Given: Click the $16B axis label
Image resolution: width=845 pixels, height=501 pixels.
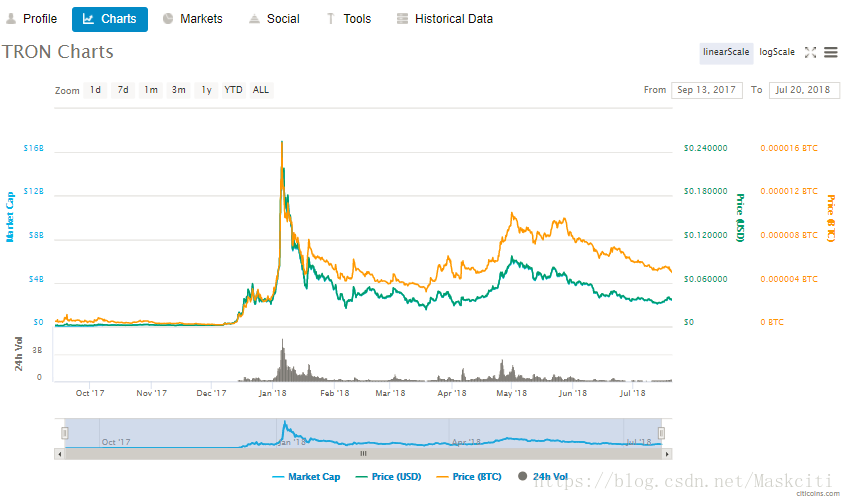Looking at the screenshot, I should [33, 148].
